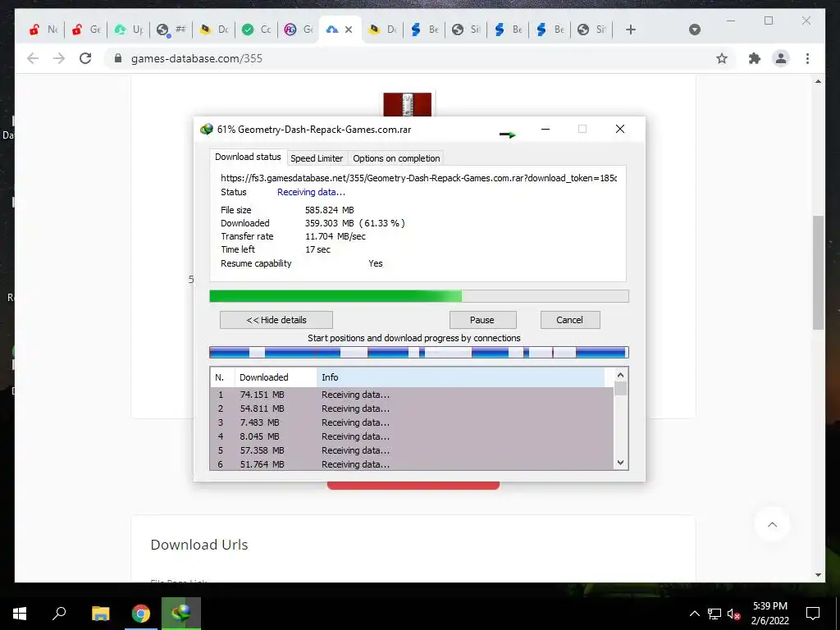Switch to the '#' globe tab
Screen dimensions: 840x630
pyautogui.click(x=171, y=30)
